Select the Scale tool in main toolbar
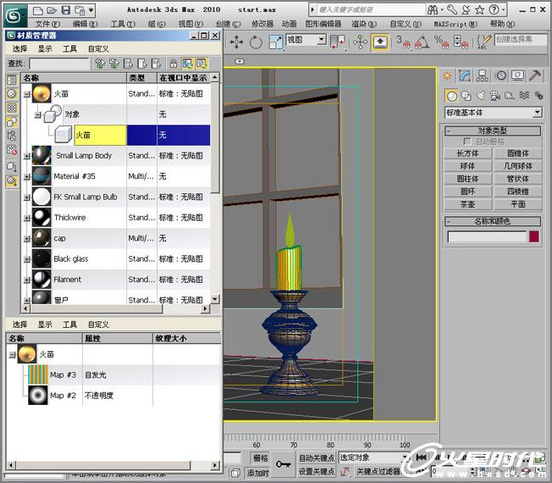The image size is (552, 483). [x=275, y=42]
